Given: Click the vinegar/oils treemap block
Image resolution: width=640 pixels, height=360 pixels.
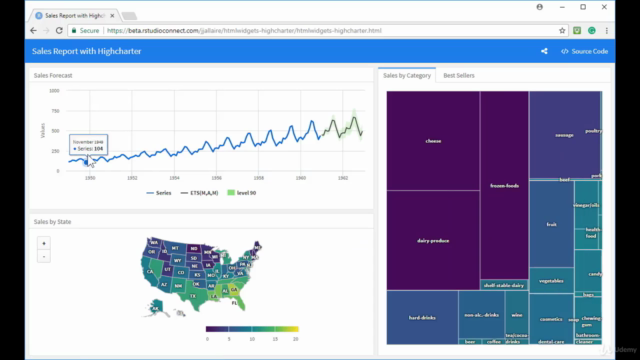Looking at the screenshot, I should [587, 205].
